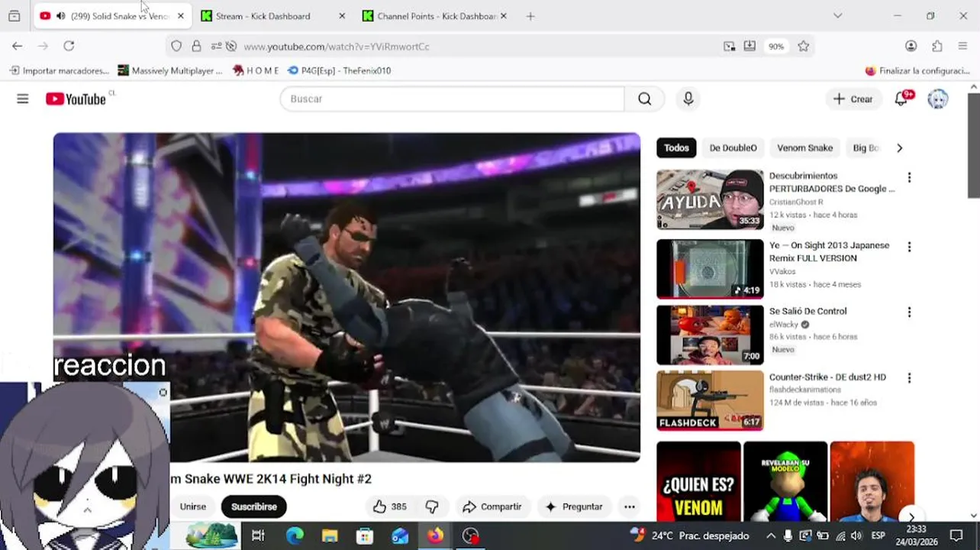The width and height of the screenshot is (980, 550).
Task: Open Firefox extensions puzzle icon
Action: pos(937,46)
